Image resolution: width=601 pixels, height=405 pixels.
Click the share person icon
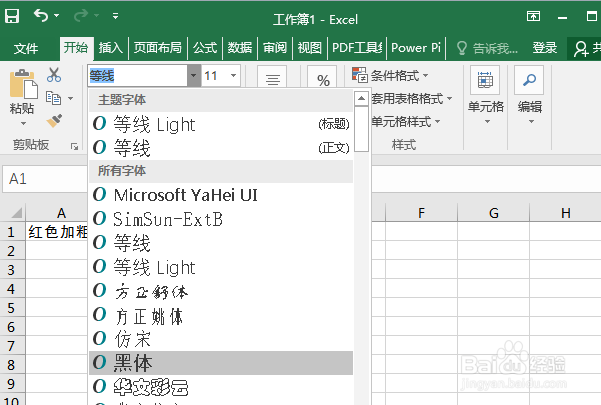(x=581, y=49)
